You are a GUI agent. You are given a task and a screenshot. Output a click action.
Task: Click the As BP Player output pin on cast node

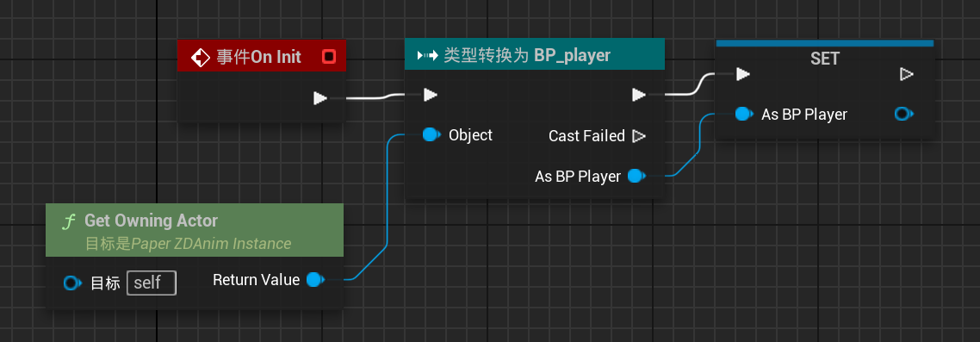click(636, 177)
